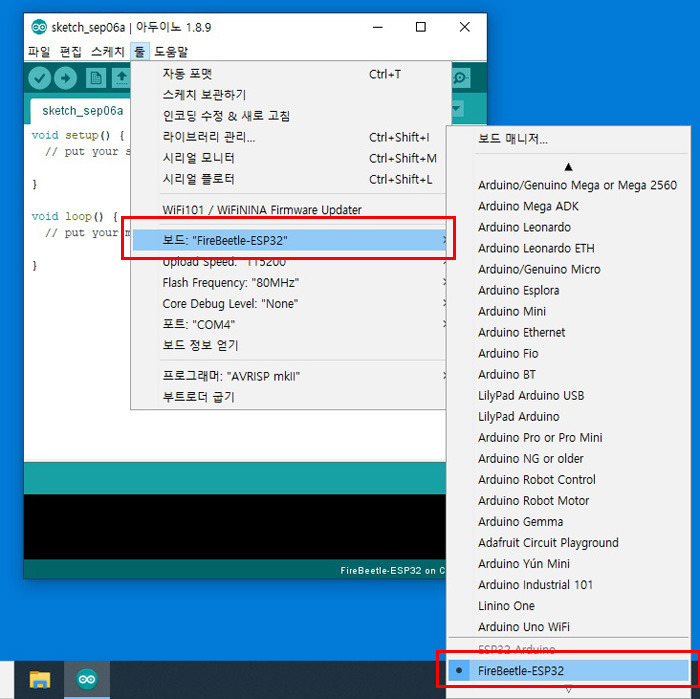This screenshot has height=699, width=700.
Task: Click the Open sketch up-arrow icon
Action: point(121,79)
